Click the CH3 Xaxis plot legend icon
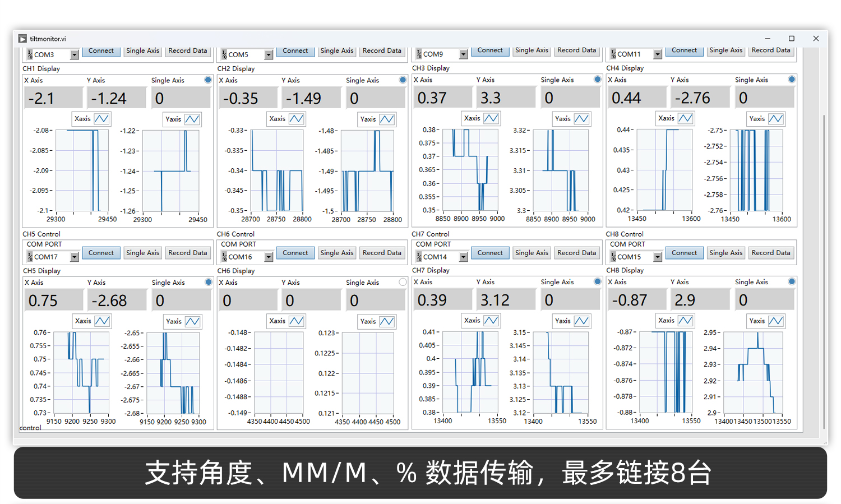841x504 pixels. (491, 118)
